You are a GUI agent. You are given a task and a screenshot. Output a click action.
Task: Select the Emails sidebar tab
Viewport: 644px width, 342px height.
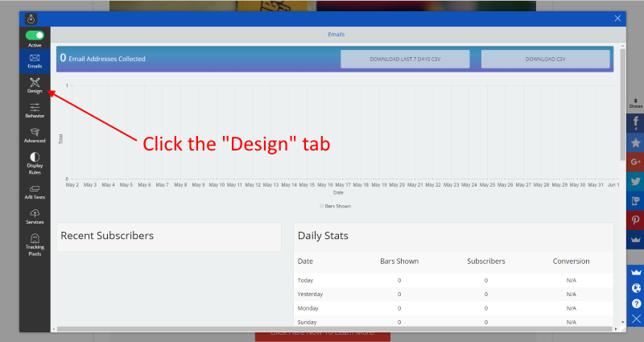point(35,61)
